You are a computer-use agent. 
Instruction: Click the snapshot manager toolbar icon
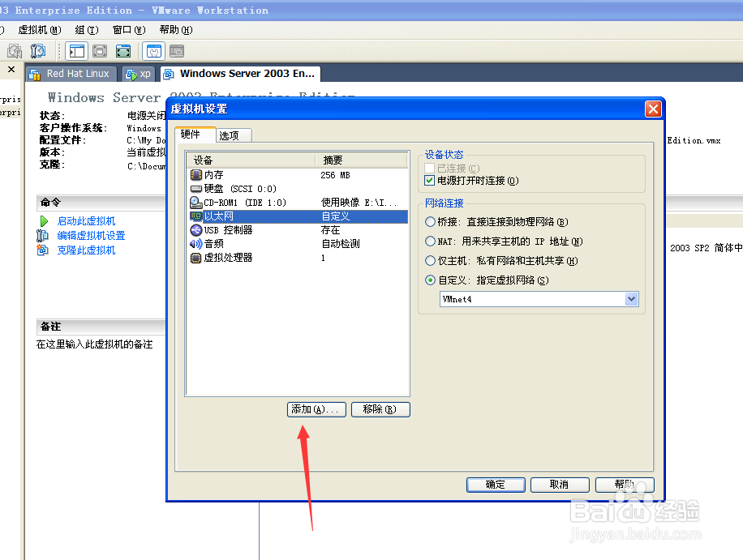pyautogui.click(x=37, y=50)
